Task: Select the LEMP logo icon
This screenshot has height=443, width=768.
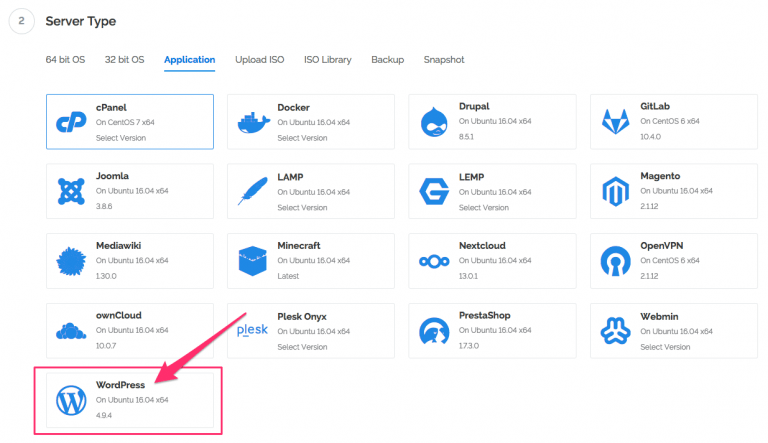Action: coord(434,191)
